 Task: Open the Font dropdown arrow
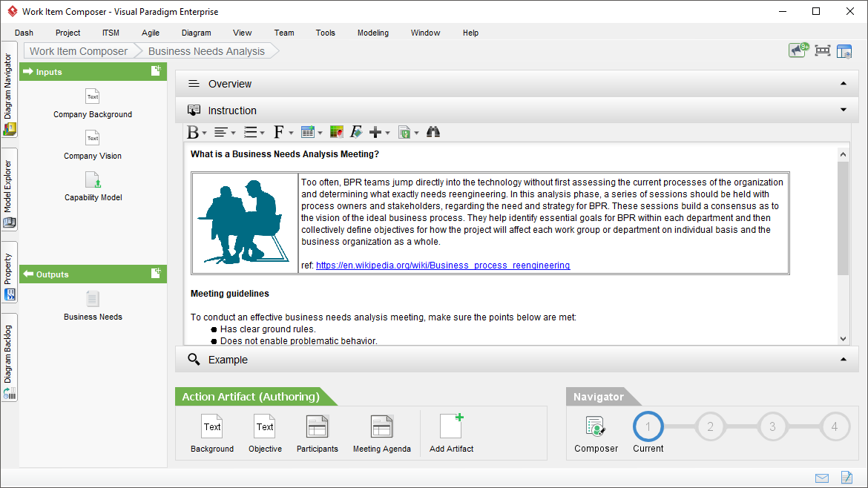[291, 133]
